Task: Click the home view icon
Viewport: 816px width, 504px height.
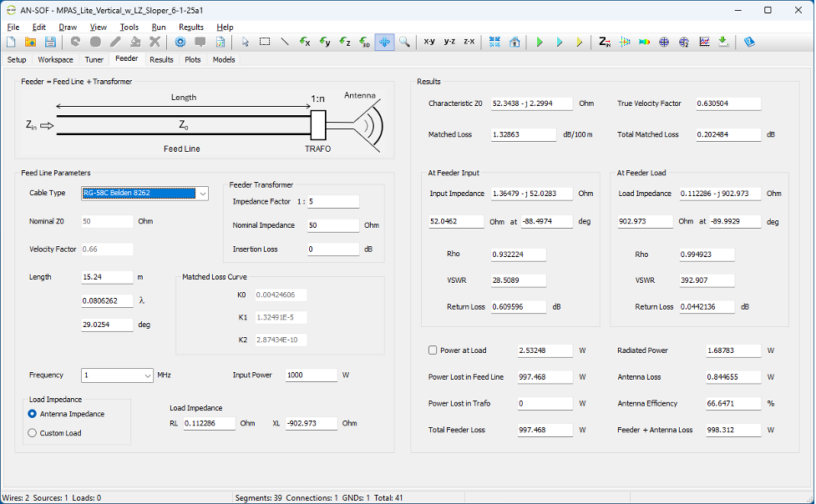Action: pos(514,42)
